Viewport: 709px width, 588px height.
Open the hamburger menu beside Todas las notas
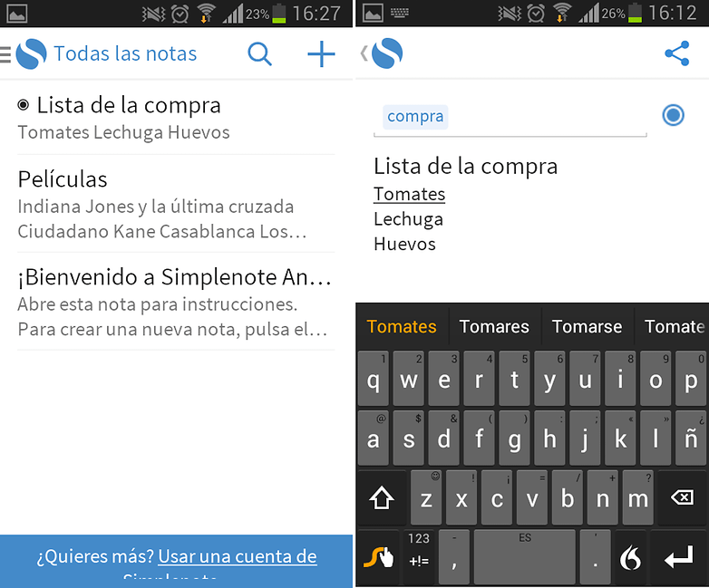(x=5, y=53)
